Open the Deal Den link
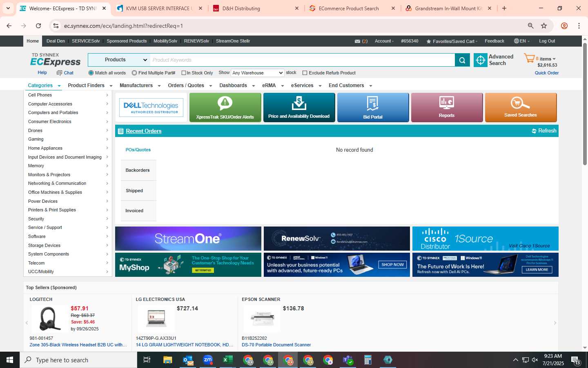The width and height of the screenshot is (588, 368). click(56, 41)
